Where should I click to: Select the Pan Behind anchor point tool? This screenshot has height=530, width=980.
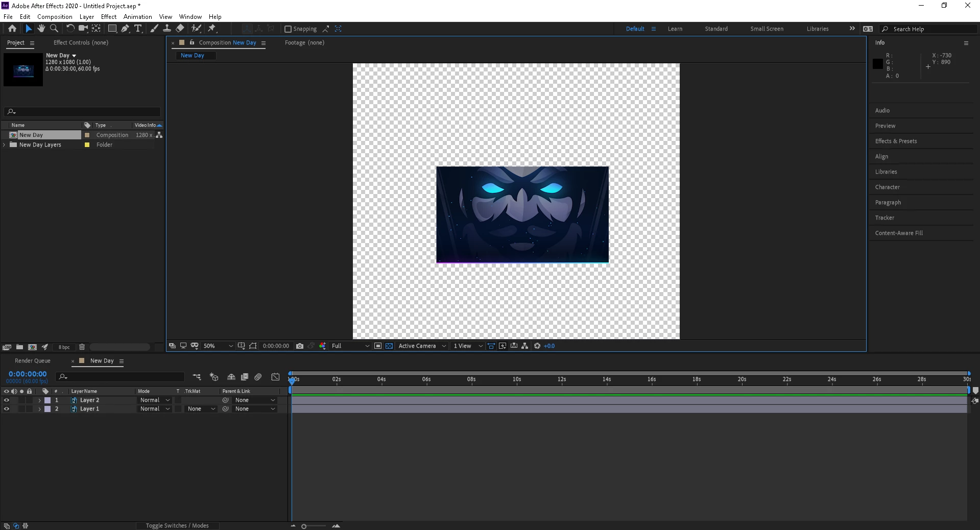pos(95,29)
